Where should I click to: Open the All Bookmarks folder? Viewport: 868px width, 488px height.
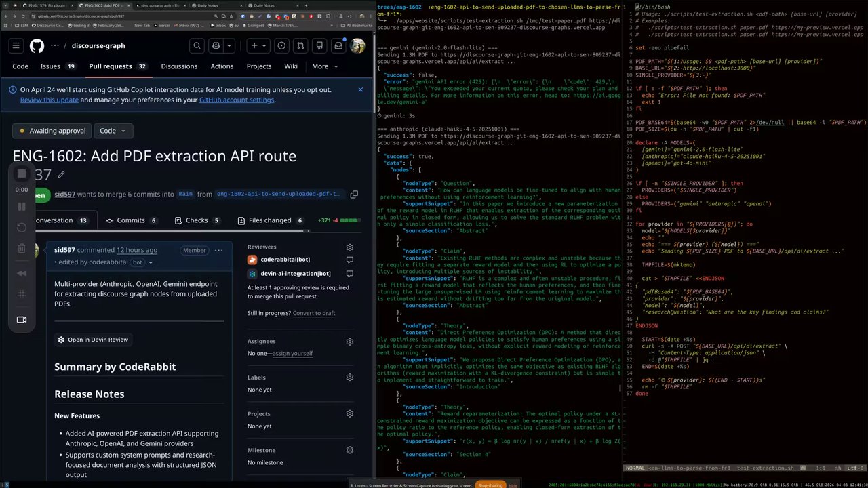pos(356,26)
